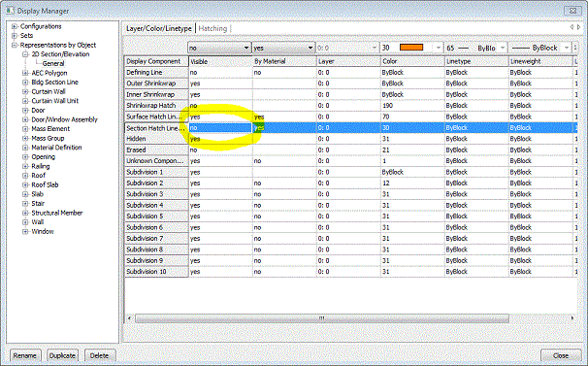The height and width of the screenshot is (366, 588).
Task: Switch to the Layer/Color/Linetype tab
Action: pyautogui.click(x=158, y=28)
